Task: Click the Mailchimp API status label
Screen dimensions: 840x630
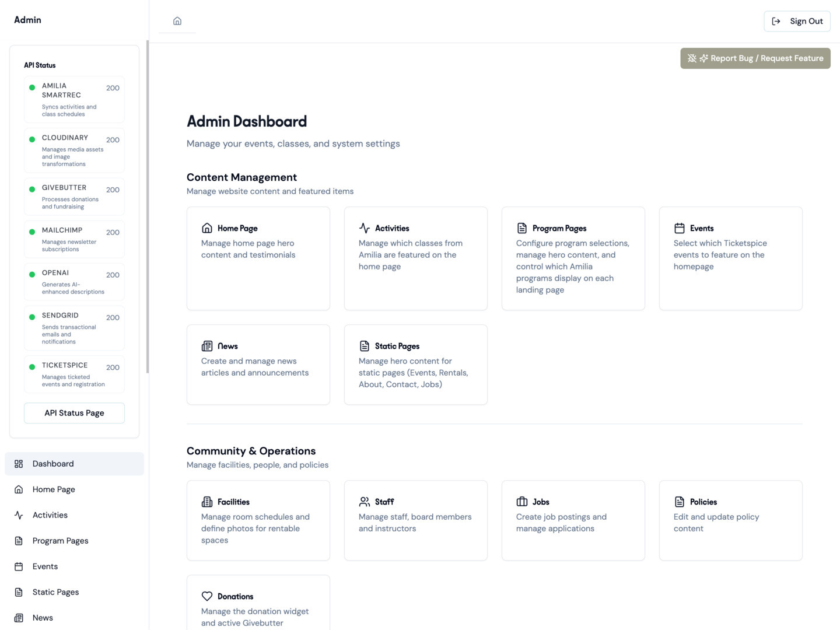Action: [x=62, y=230]
